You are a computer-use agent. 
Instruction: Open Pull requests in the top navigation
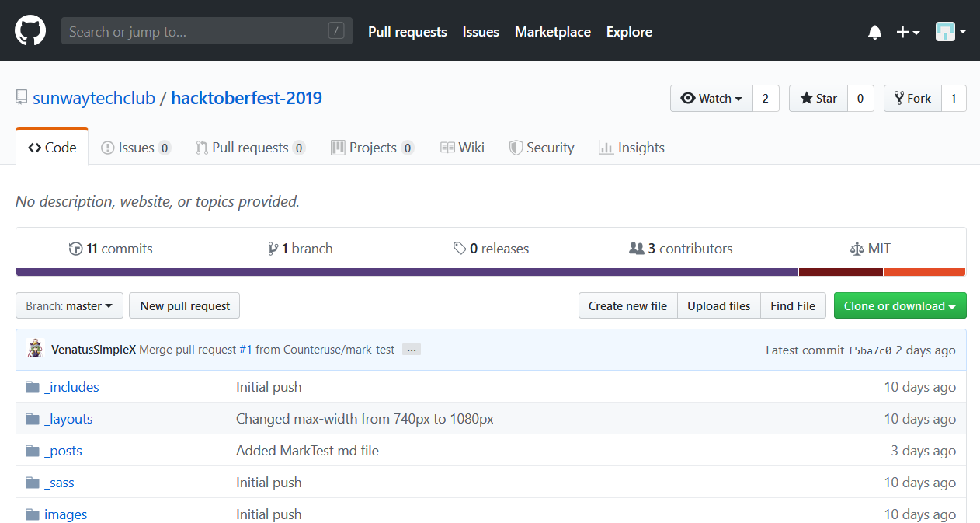tap(408, 32)
